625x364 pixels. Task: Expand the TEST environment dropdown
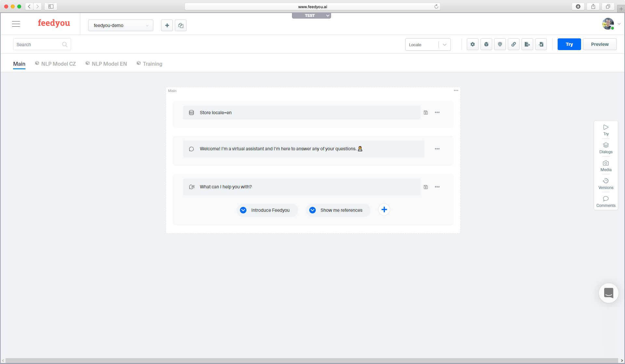pos(327,15)
